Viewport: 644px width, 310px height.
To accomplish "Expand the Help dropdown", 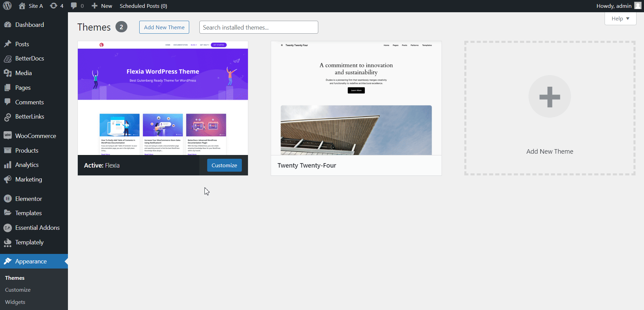I will pos(620,18).
